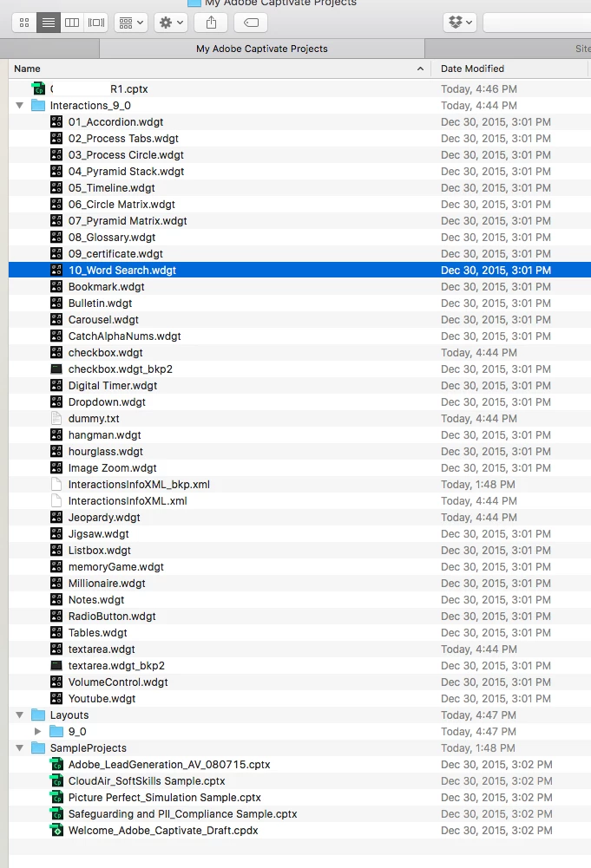Click the InteractionsInfoXML.xml file icon
This screenshot has height=868, width=591.
(56, 500)
